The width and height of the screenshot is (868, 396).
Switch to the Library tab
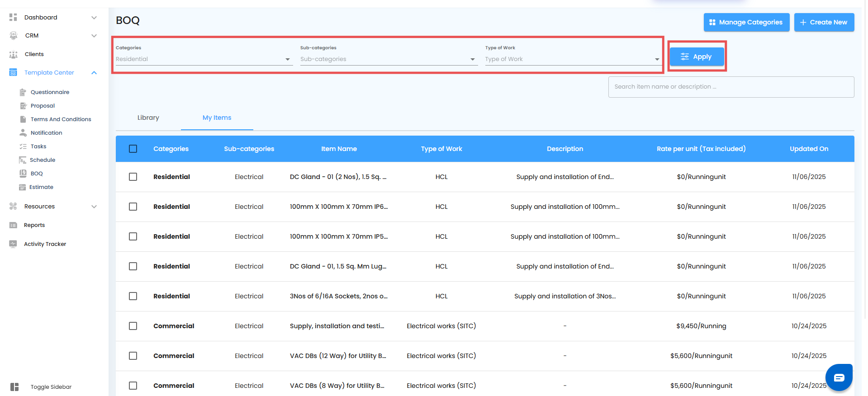[148, 118]
